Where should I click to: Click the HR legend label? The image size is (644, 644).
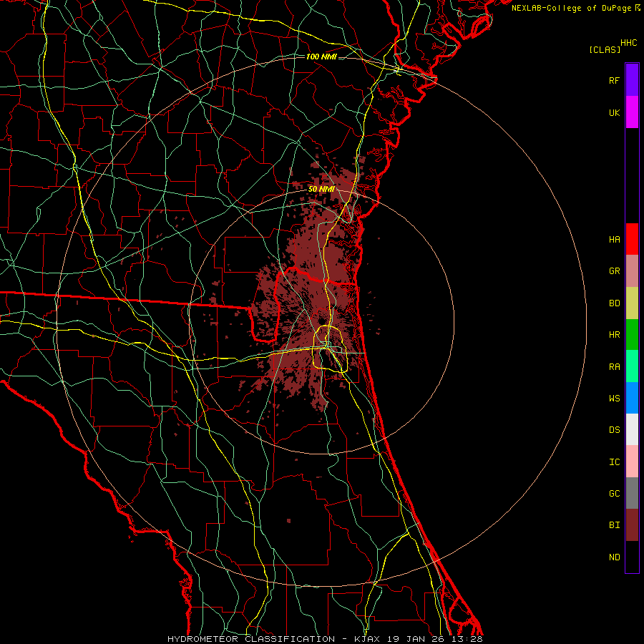point(614,335)
